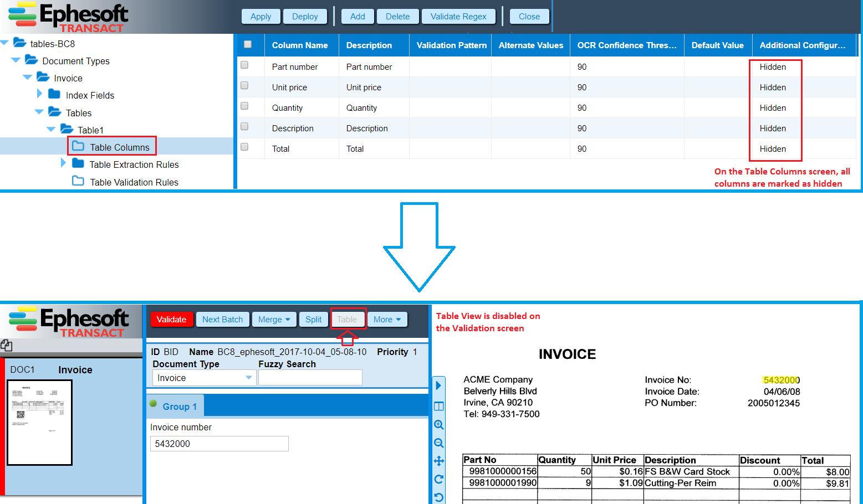Screen dimensions: 863x504
Task: Click the Invoice number field 5432000
Action: click(x=219, y=444)
